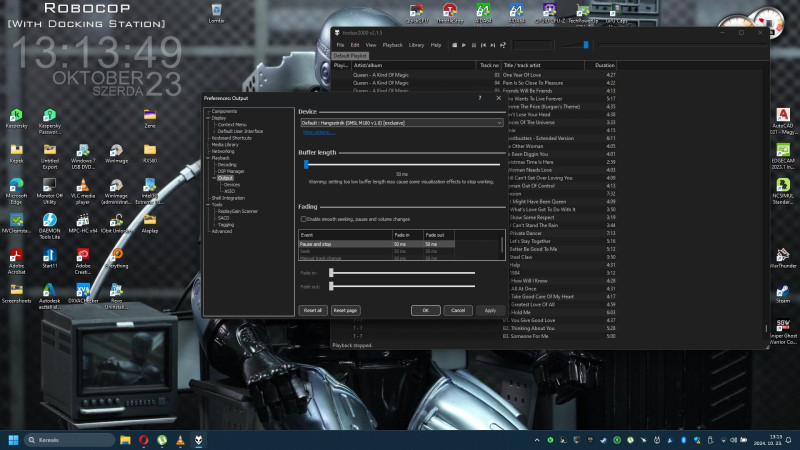
Task: Collapse the Playback tree node
Action: click(x=206, y=158)
